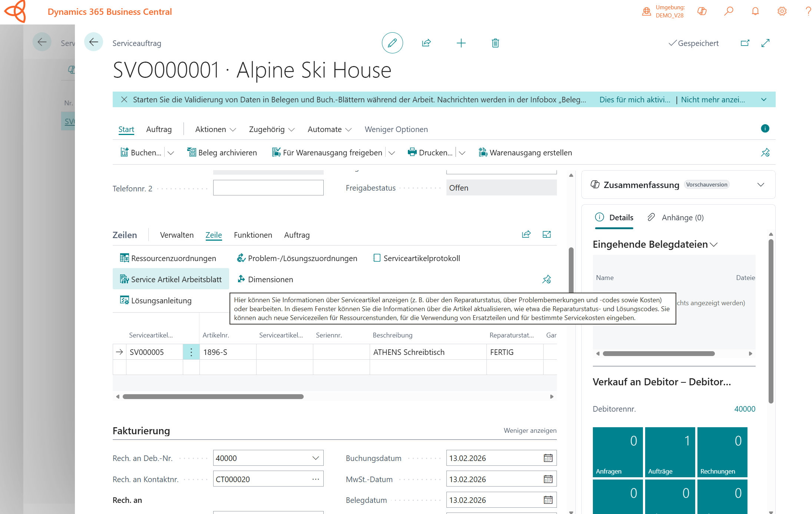Viewport: 812px width, 514px height.
Task: Open MwSt.-Datum calendar picker
Action: tap(548, 479)
